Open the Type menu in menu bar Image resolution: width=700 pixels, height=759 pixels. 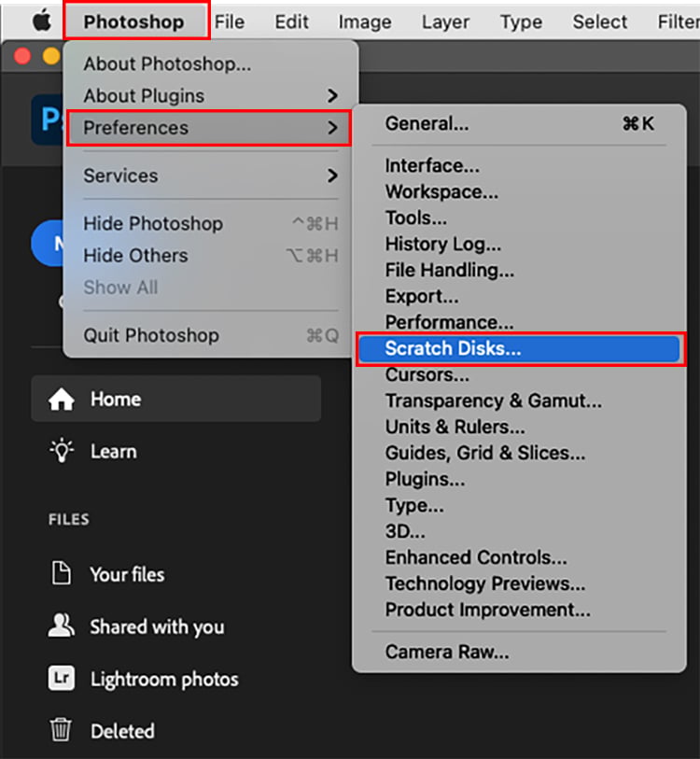point(521,21)
